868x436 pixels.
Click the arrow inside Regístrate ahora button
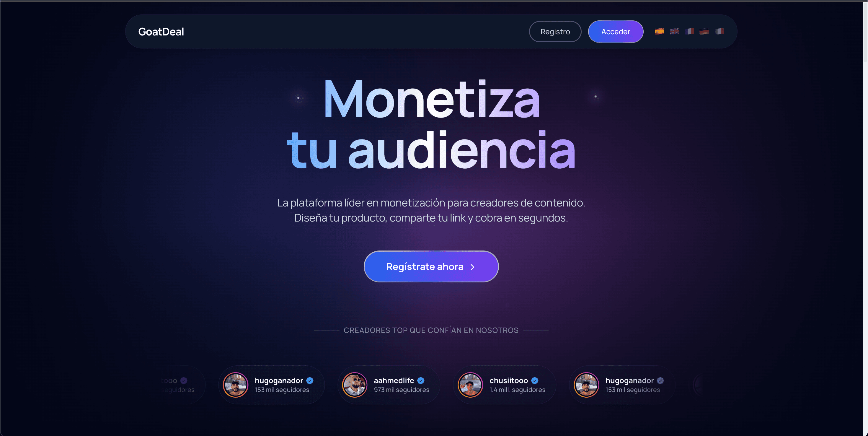tap(472, 267)
